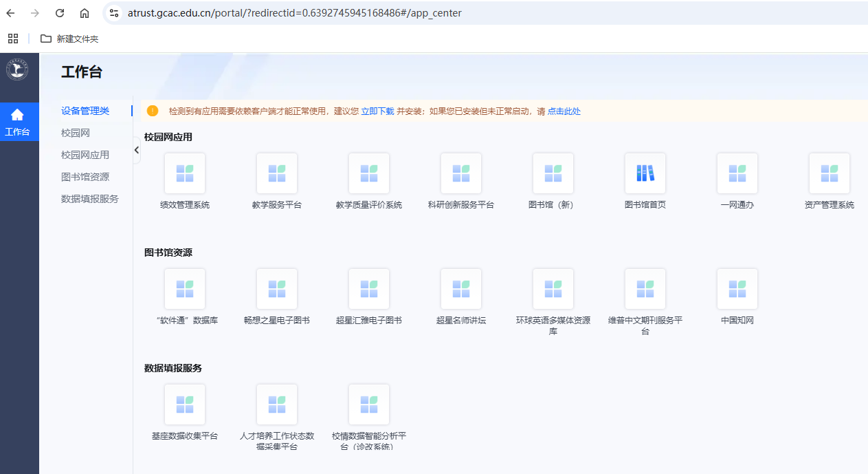Select 资产管理系统 application

pyautogui.click(x=829, y=173)
